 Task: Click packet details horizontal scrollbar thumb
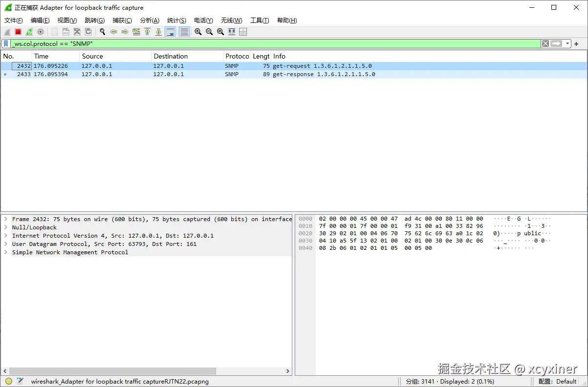(112, 371)
